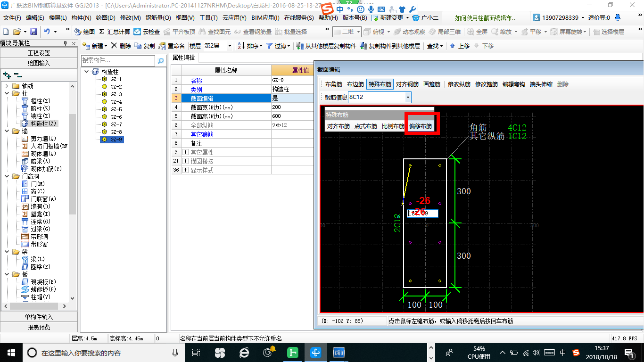
Task: Open Windows Task View icon on taskbar
Action: [x=196, y=352]
